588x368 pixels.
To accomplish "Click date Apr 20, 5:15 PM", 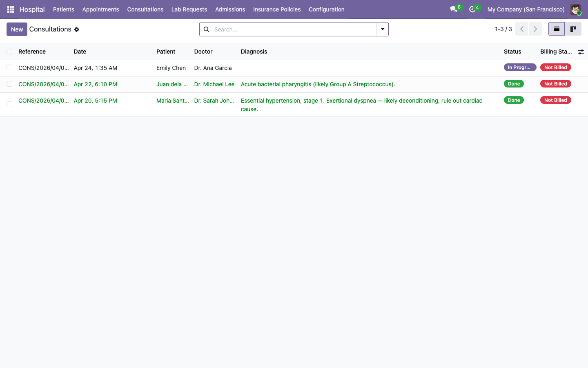I will click(x=96, y=101).
